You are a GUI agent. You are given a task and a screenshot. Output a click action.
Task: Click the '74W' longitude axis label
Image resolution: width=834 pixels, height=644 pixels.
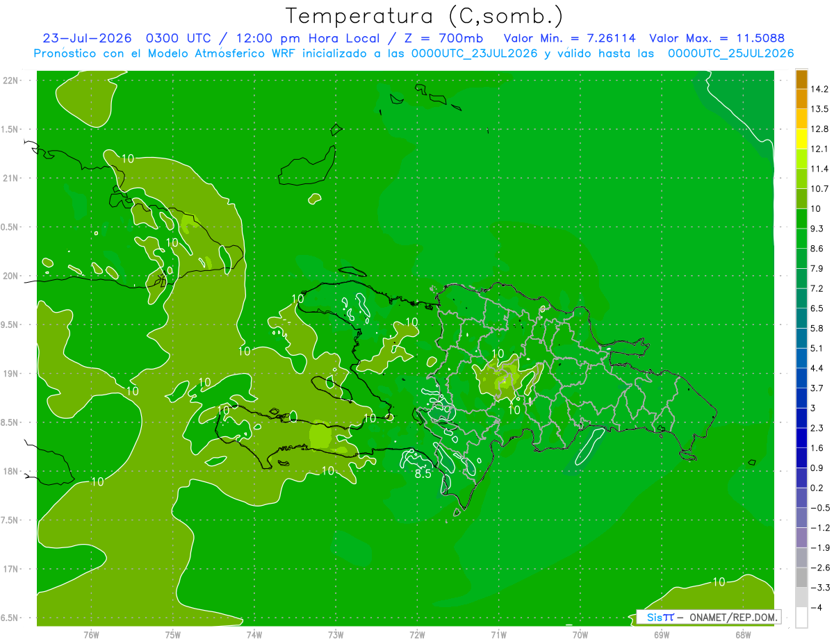(254, 635)
